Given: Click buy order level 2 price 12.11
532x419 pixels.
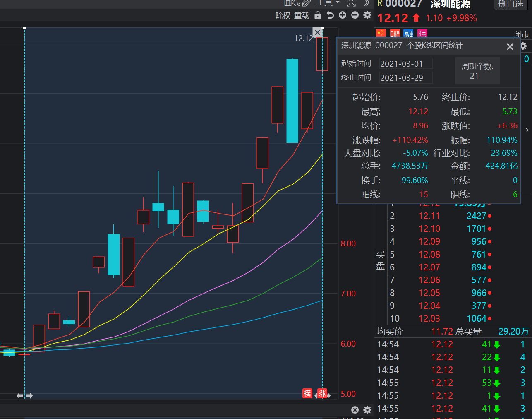Looking at the screenshot, I should click(429, 216).
